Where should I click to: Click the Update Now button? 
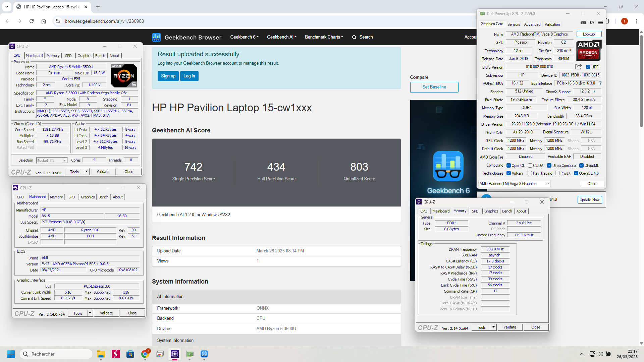coord(589,200)
